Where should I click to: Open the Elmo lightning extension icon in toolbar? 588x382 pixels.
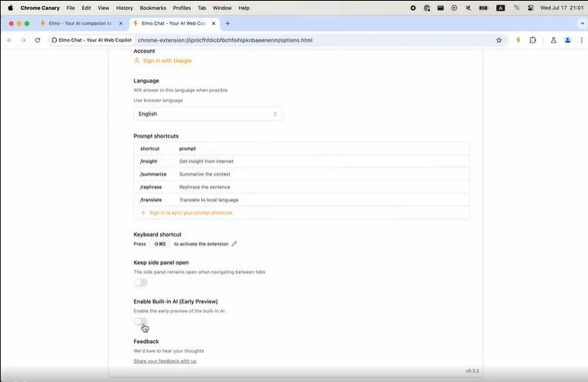518,40
